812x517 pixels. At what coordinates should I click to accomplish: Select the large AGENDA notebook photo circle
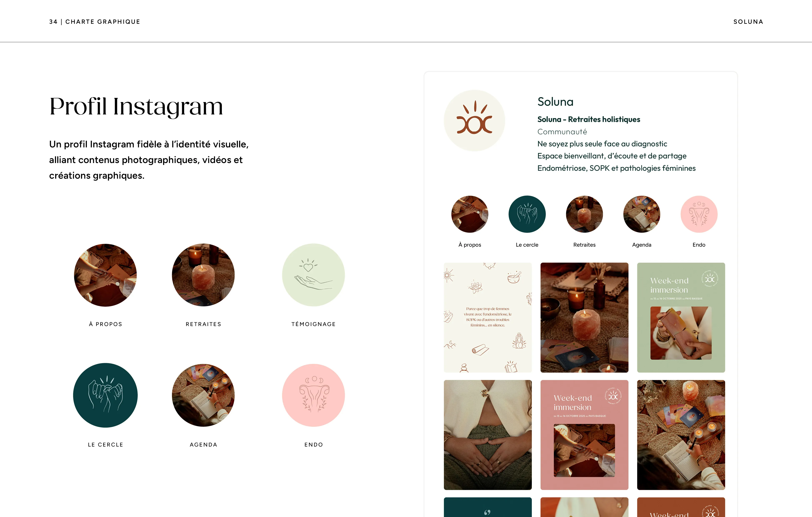click(203, 395)
